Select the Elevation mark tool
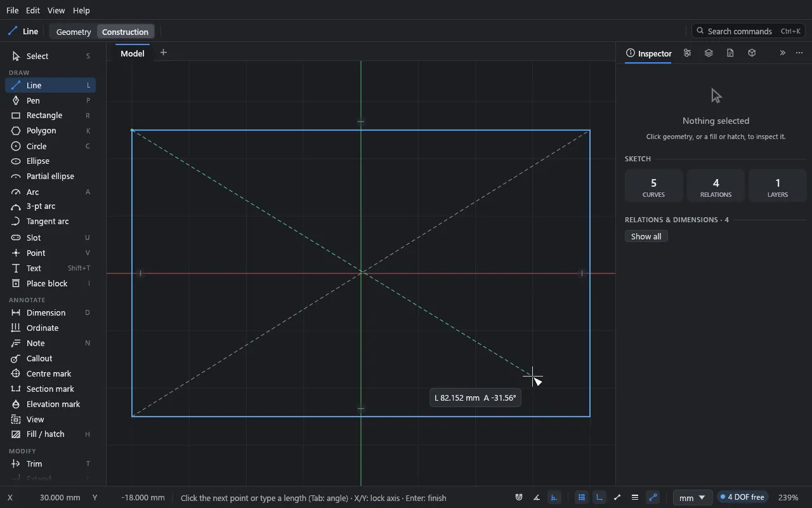This screenshot has width=812, height=508. pos(51,404)
